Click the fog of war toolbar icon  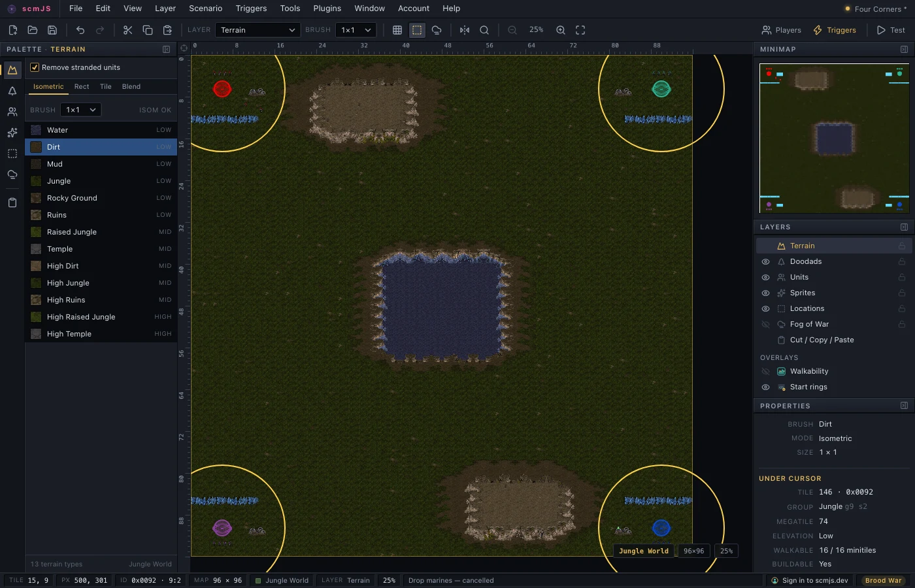pos(437,30)
